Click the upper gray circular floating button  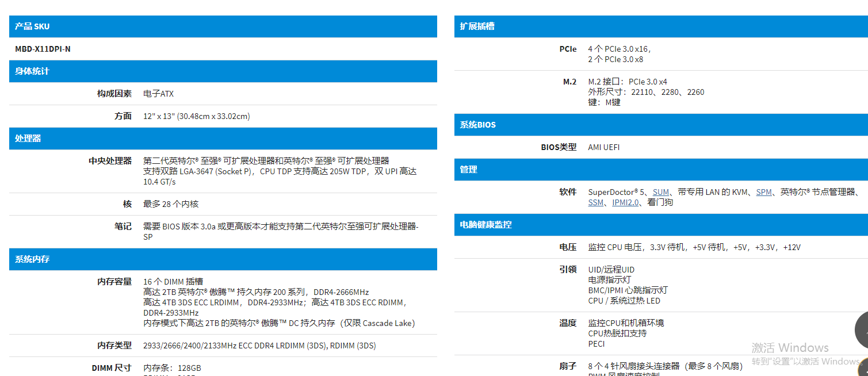point(862,329)
